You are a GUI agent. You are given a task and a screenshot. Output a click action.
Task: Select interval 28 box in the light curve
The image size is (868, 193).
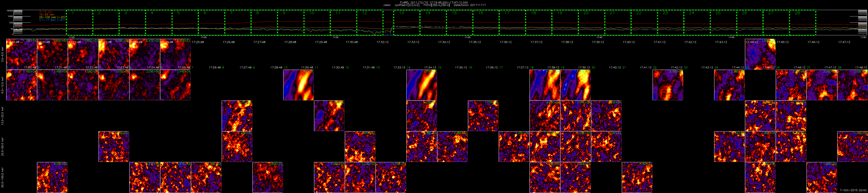(802, 23)
